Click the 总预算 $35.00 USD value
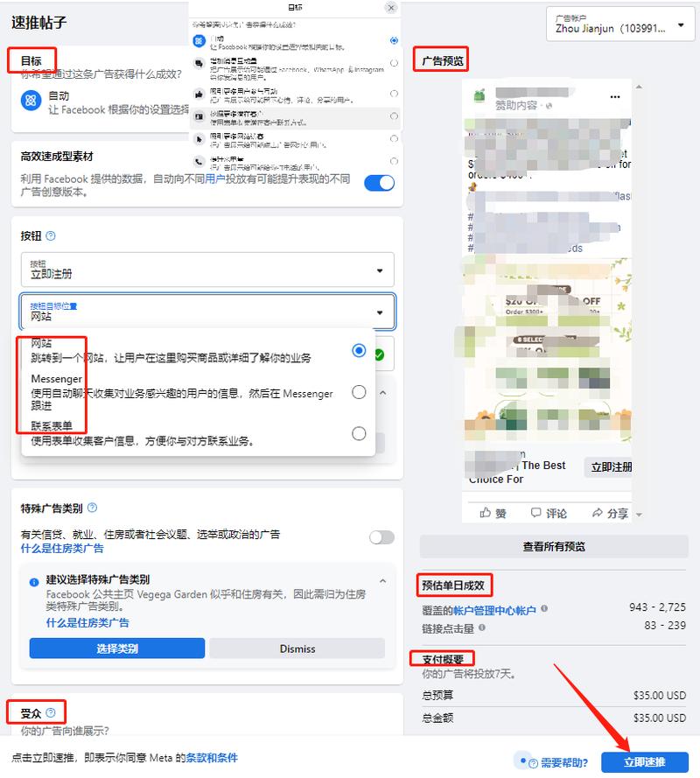This screenshot has width=700, height=778. [660, 695]
